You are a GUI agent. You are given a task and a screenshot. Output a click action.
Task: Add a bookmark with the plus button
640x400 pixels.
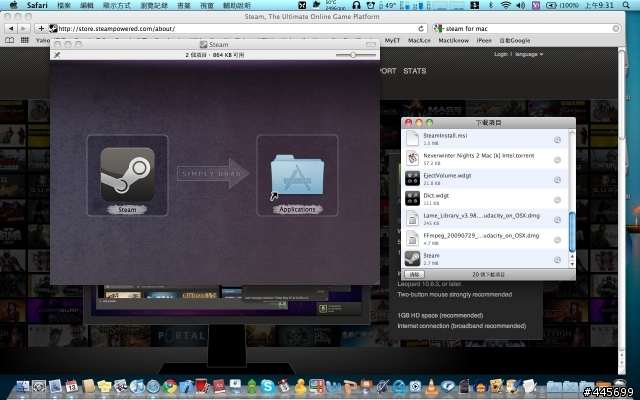(x=41, y=29)
